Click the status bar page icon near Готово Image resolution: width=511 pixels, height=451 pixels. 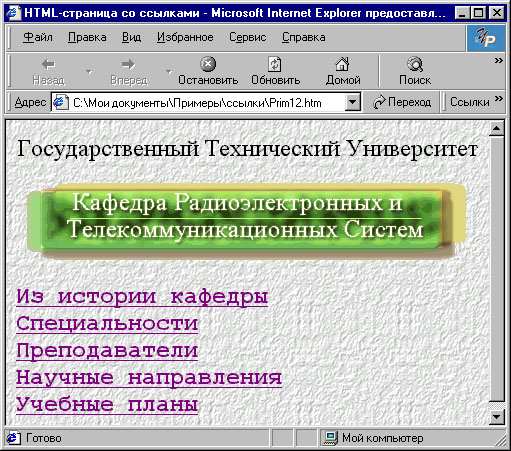tap(13, 438)
